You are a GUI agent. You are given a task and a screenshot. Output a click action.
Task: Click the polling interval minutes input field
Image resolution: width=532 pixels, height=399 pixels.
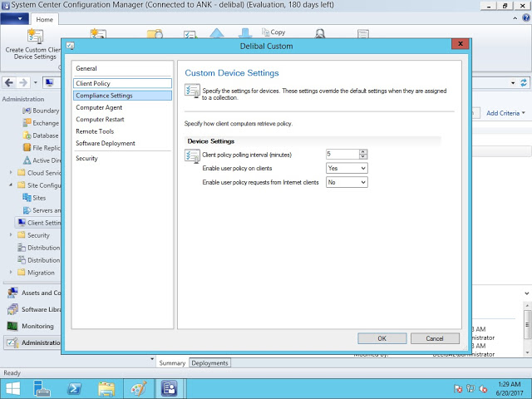point(342,154)
